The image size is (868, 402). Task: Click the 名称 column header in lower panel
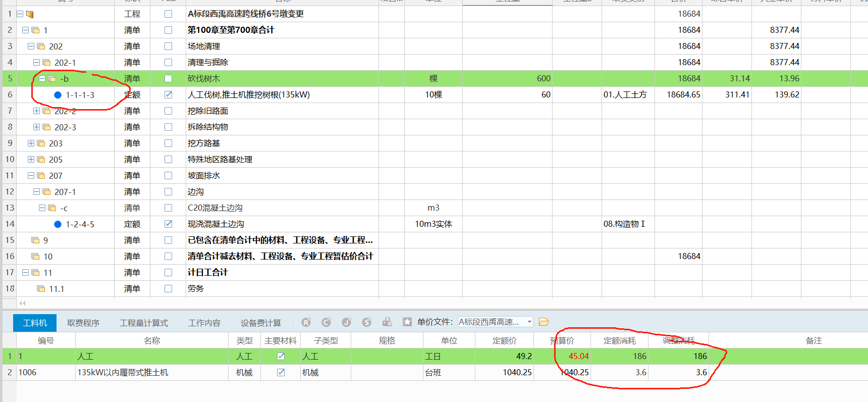tap(152, 340)
